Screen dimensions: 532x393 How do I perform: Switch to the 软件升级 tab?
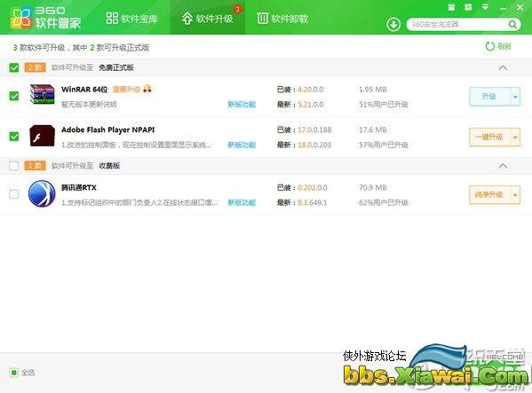coord(207,19)
